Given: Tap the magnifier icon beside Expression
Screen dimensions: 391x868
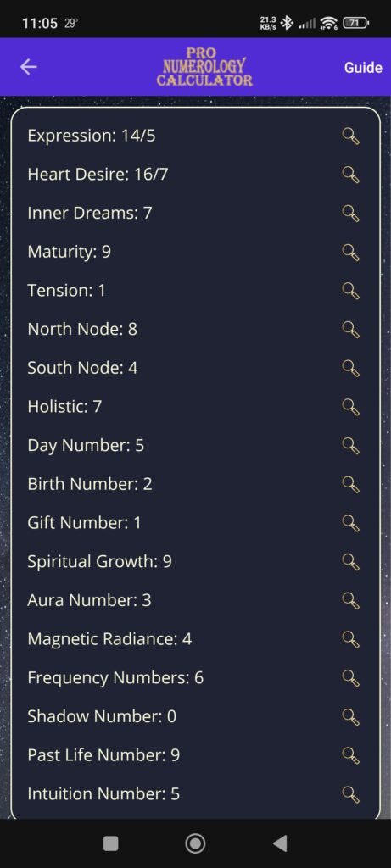Looking at the screenshot, I should (351, 136).
